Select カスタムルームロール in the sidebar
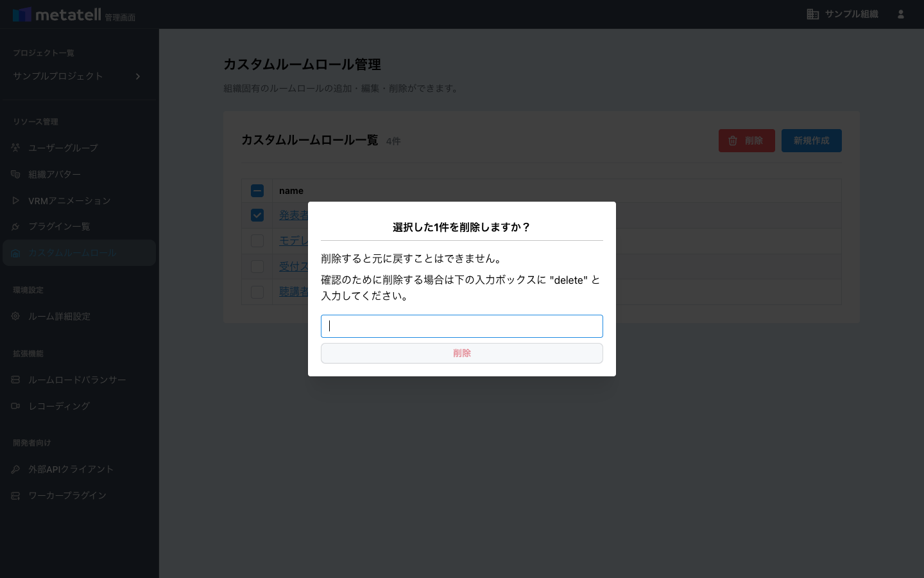924x578 pixels. click(79, 253)
